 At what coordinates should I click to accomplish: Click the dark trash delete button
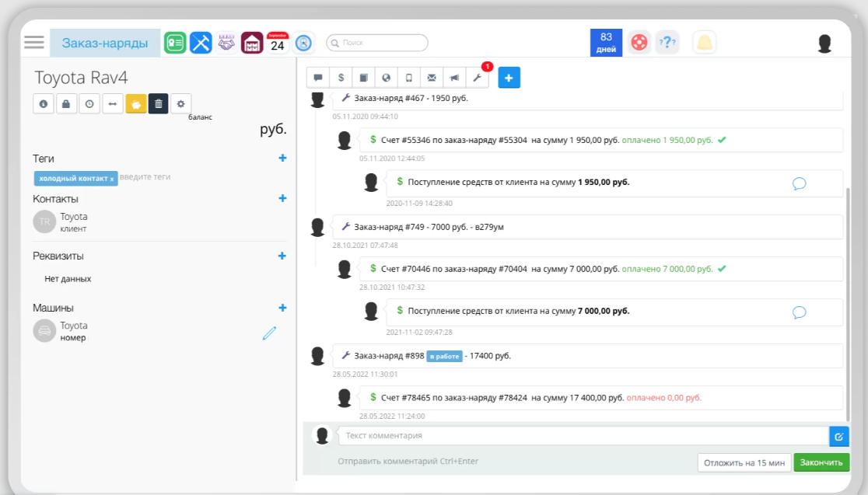[x=159, y=104]
